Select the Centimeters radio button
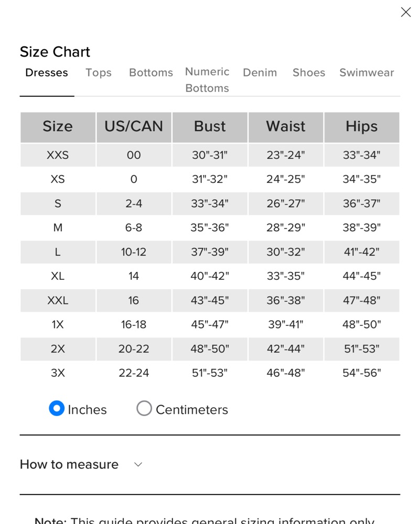The width and height of the screenshot is (420, 524). [x=144, y=408]
